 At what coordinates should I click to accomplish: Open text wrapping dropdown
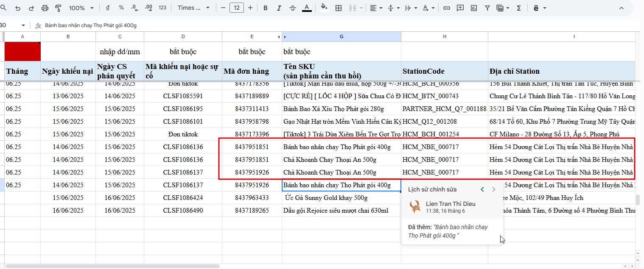[411, 8]
